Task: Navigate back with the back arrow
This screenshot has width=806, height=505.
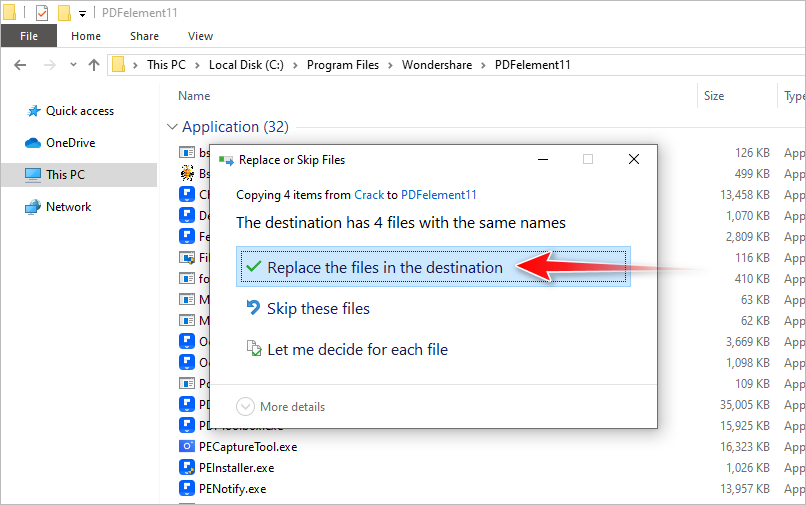Action: [21, 65]
